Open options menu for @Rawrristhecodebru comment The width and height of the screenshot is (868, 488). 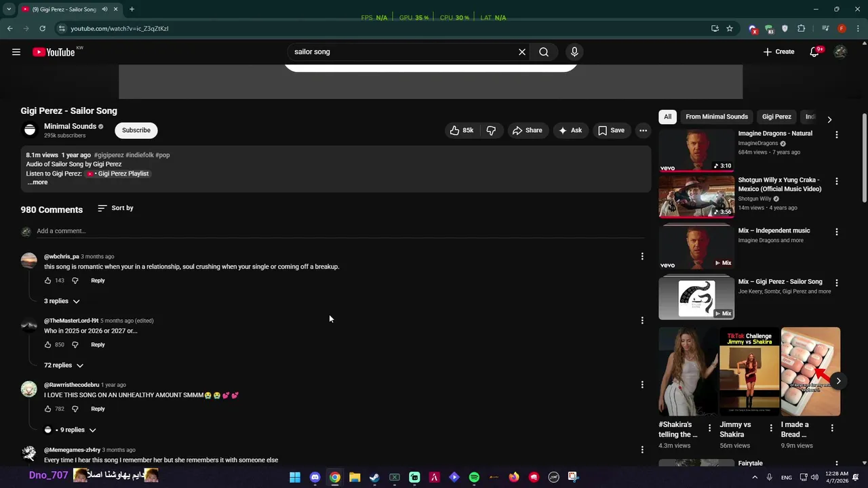point(642,385)
